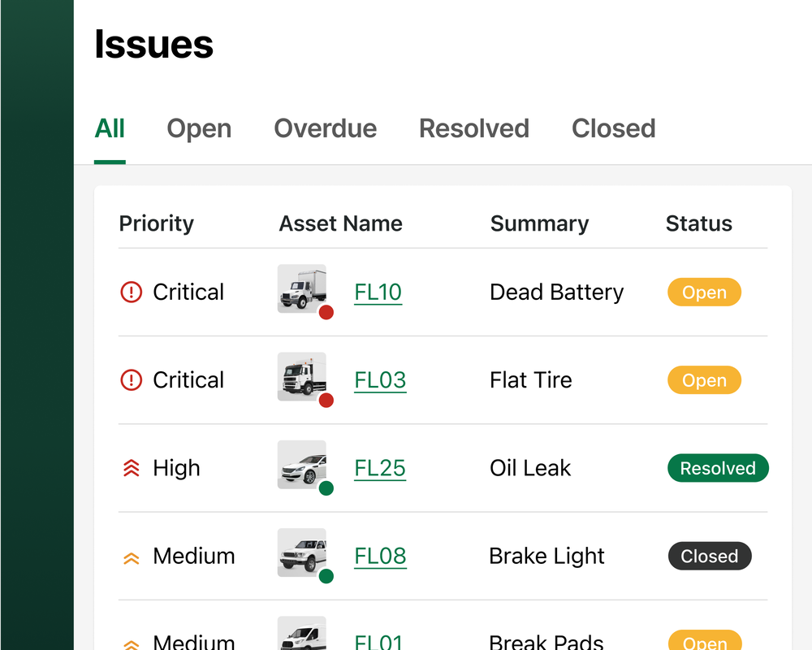Click the green status dot on FL08
The width and height of the screenshot is (812, 650).
pos(326,576)
